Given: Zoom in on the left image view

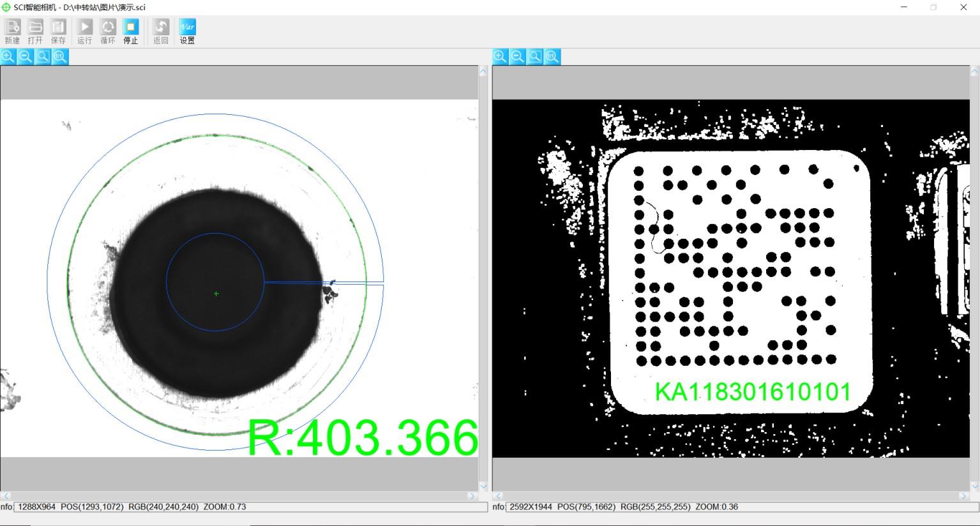Looking at the screenshot, I should tap(8, 57).
